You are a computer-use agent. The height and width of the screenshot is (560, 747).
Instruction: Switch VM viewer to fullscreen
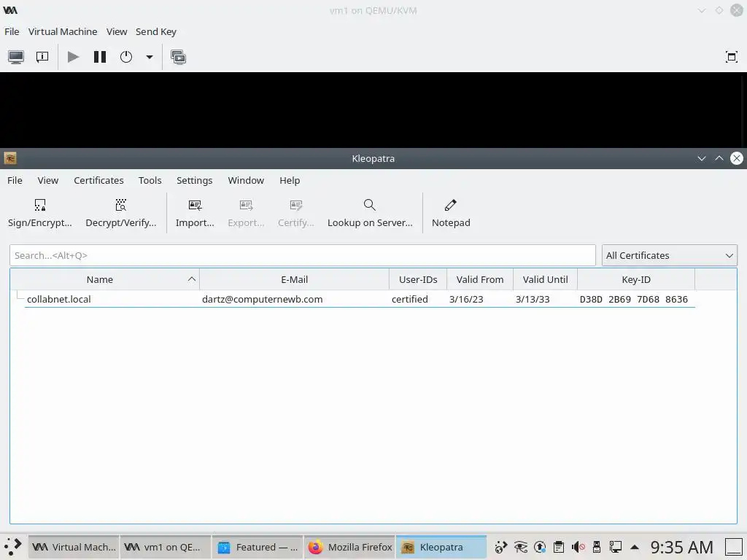click(731, 57)
